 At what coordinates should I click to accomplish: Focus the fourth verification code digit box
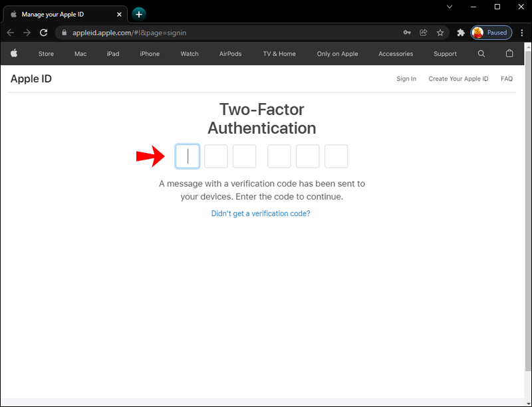279,156
